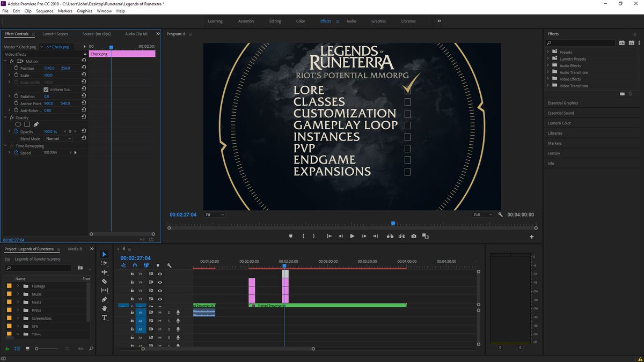Open the Sequence menu
This screenshot has width=644, height=362.
(45, 11)
